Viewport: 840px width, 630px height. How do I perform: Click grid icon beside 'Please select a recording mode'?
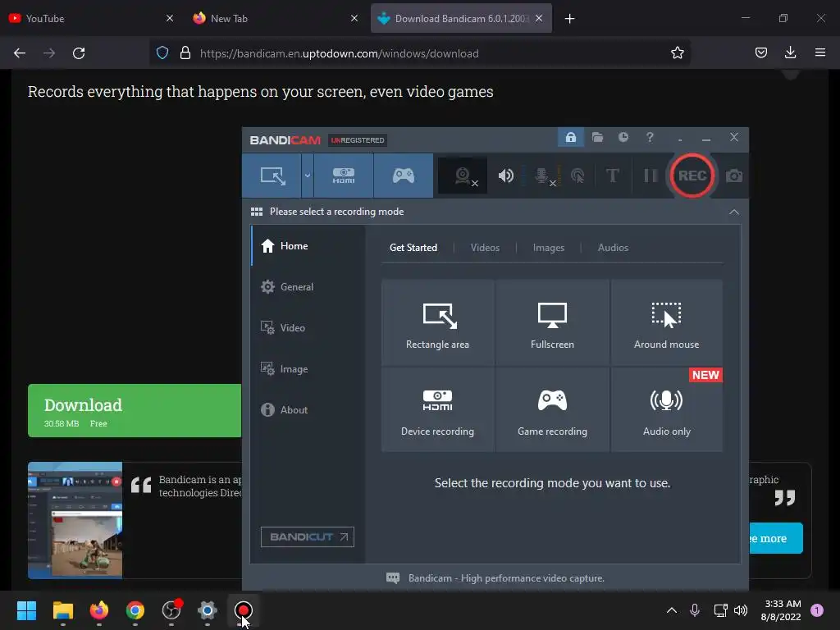coord(257,212)
